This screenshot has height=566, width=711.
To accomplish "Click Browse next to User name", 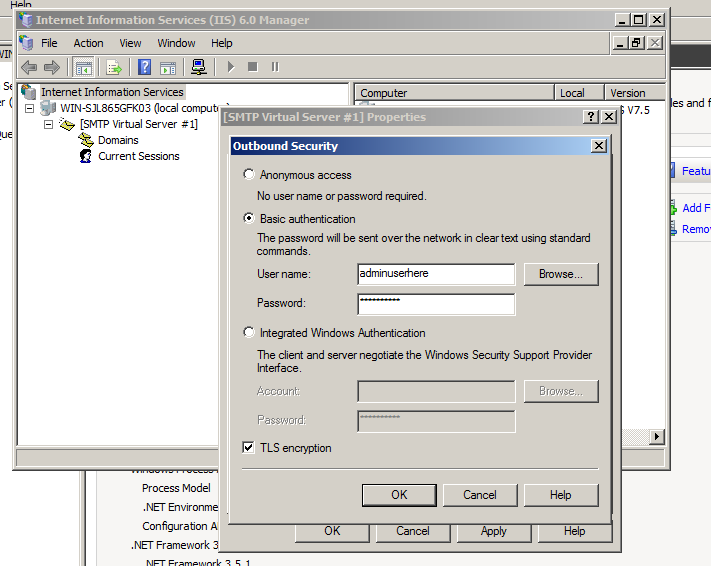I will tap(561, 274).
